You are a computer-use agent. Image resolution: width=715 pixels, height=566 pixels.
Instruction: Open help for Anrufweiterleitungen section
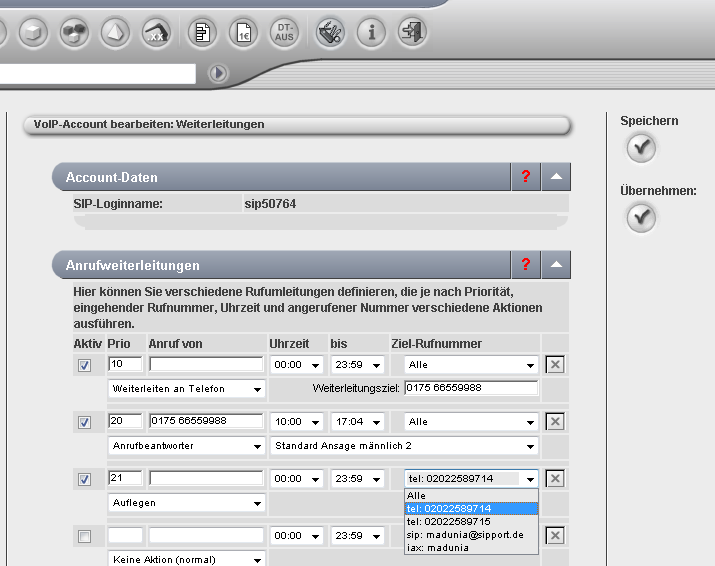click(526, 265)
